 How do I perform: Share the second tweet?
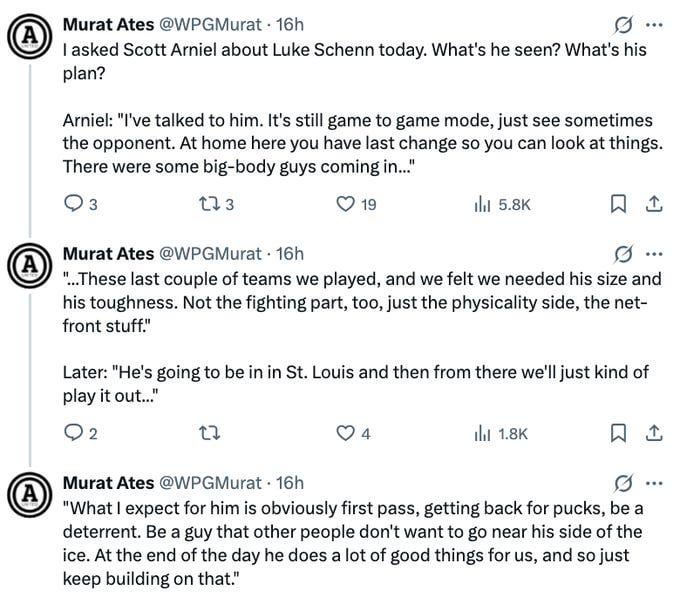pyautogui.click(x=653, y=433)
